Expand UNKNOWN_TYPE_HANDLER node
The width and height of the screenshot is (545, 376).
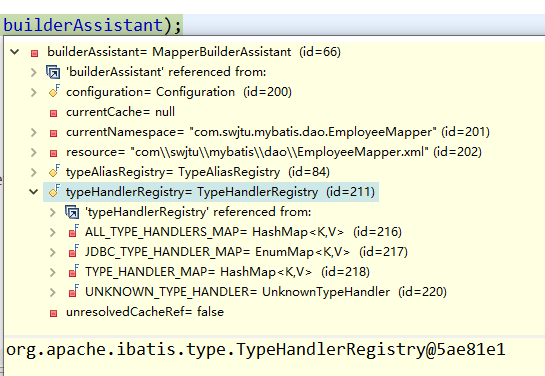point(52,292)
